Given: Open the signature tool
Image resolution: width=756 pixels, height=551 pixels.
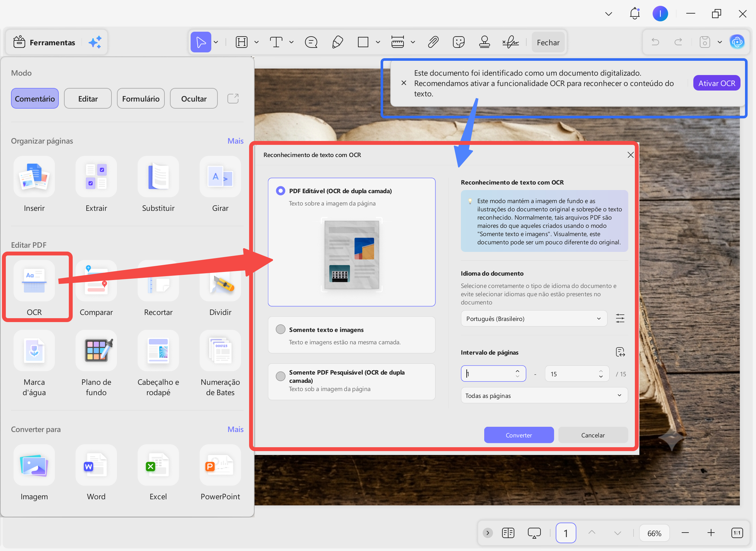Looking at the screenshot, I should point(510,42).
